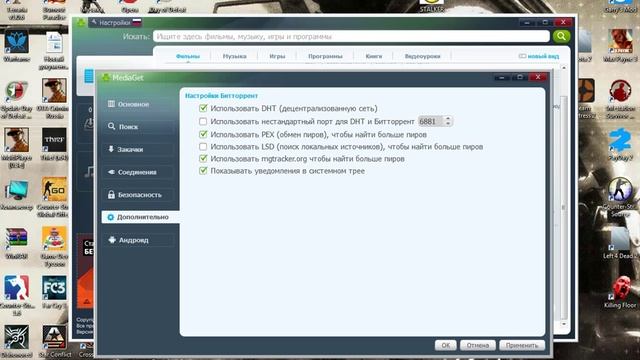The height and width of the screenshot is (360, 640).
Task: Open the 'Поиск' settings section
Action: pos(139,127)
